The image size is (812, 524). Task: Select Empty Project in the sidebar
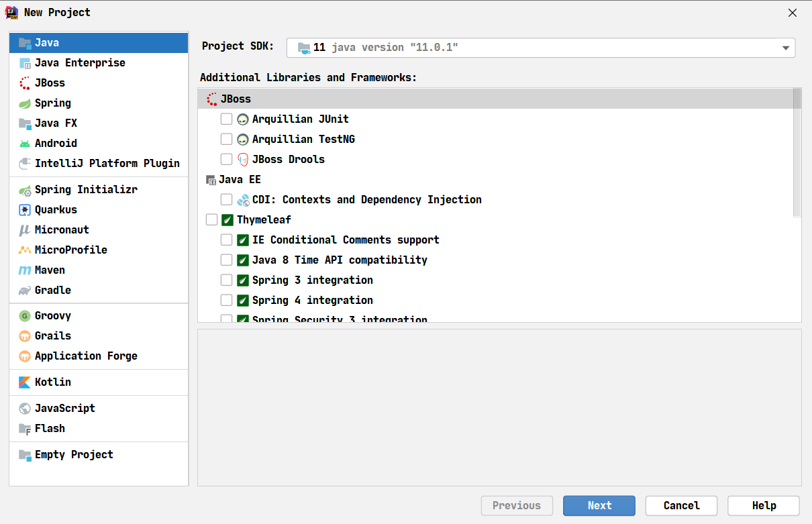(x=99, y=455)
